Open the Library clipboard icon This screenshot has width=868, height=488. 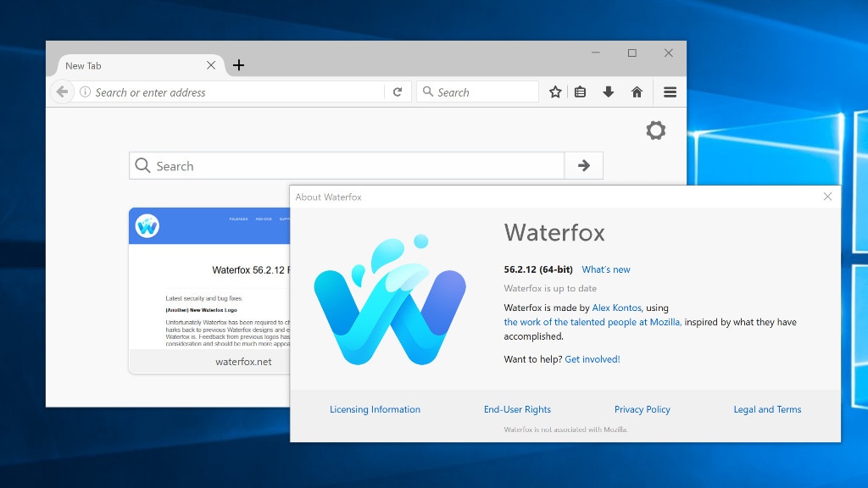580,91
